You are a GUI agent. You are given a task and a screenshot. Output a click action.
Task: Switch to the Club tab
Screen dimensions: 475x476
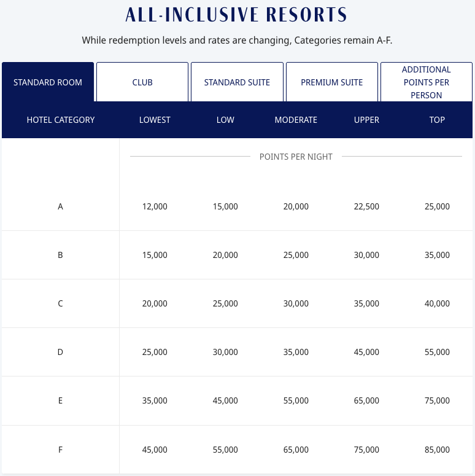coord(142,82)
